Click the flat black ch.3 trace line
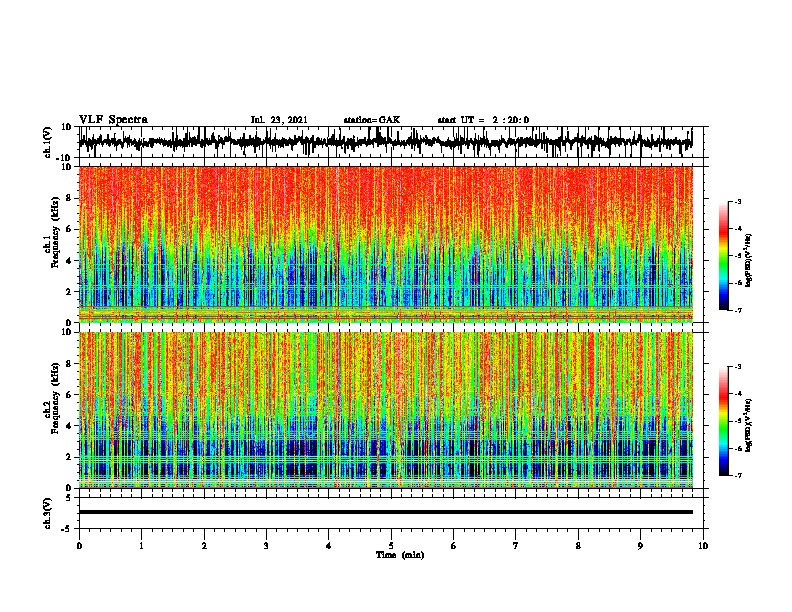 pyautogui.click(x=385, y=512)
